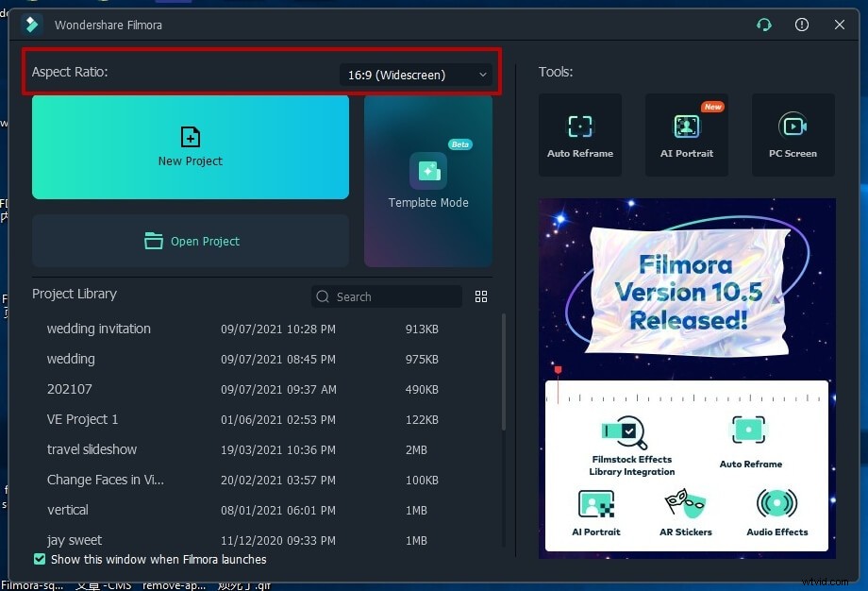Click the Open Project button

click(191, 241)
